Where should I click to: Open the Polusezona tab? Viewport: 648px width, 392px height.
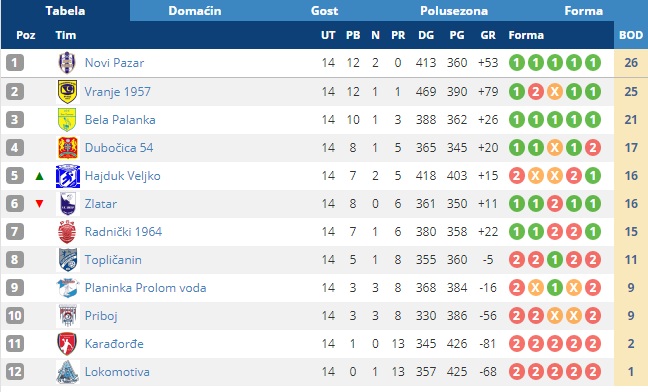[x=454, y=10]
